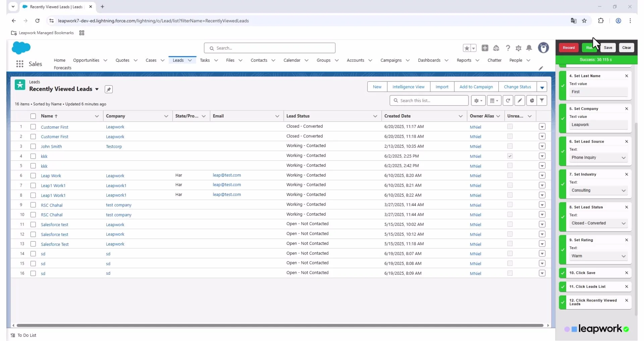Click the Setup gear icon
This screenshot has height=341, width=644.
click(518, 48)
